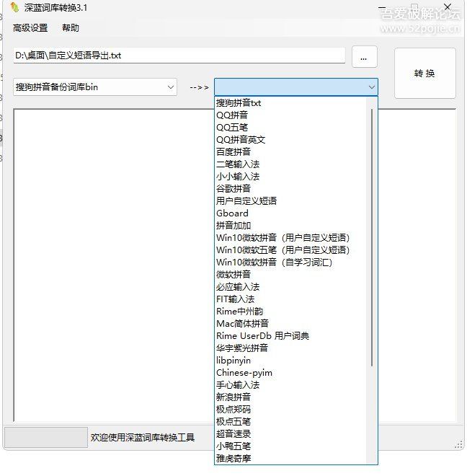Open the source format dropdown 搜狗拼音备份词库bin
Viewport: 467px width, 476px height.
[95, 87]
